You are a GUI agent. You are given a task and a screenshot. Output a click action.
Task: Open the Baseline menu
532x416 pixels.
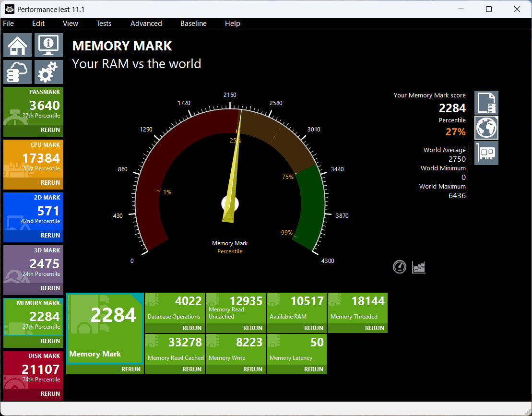click(193, 23)
